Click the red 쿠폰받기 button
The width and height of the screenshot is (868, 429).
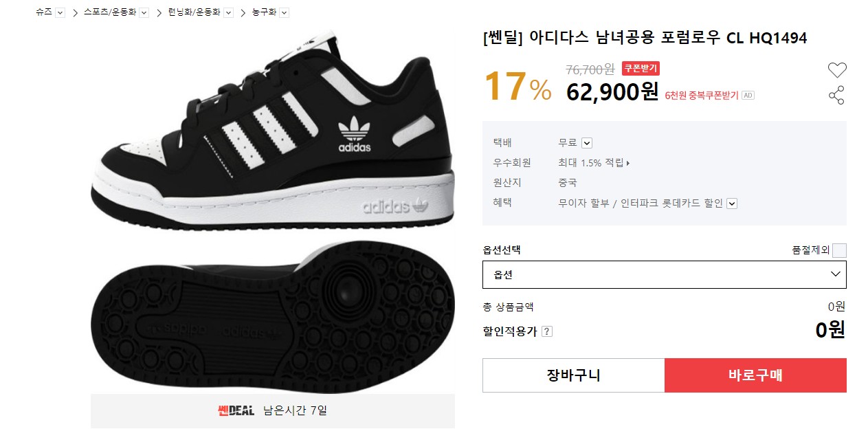[x=641, y=68]
